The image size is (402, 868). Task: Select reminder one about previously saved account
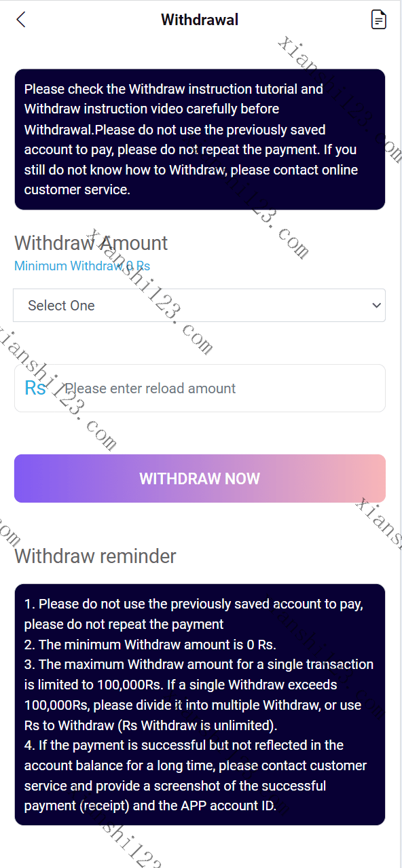(x=194, y=614)
